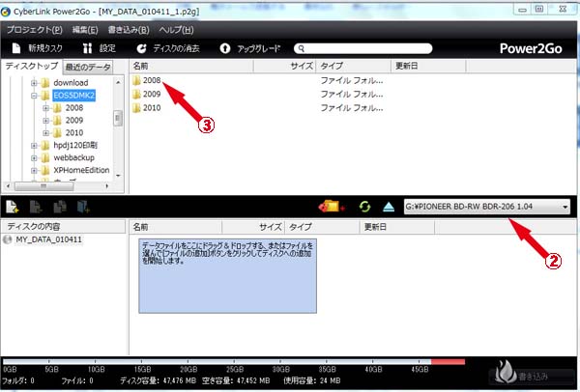Click the blue eject disc icon
Image resolution: width=580 pixels, height=392 pixels.
pyautogui.click(x=389, y=207)
